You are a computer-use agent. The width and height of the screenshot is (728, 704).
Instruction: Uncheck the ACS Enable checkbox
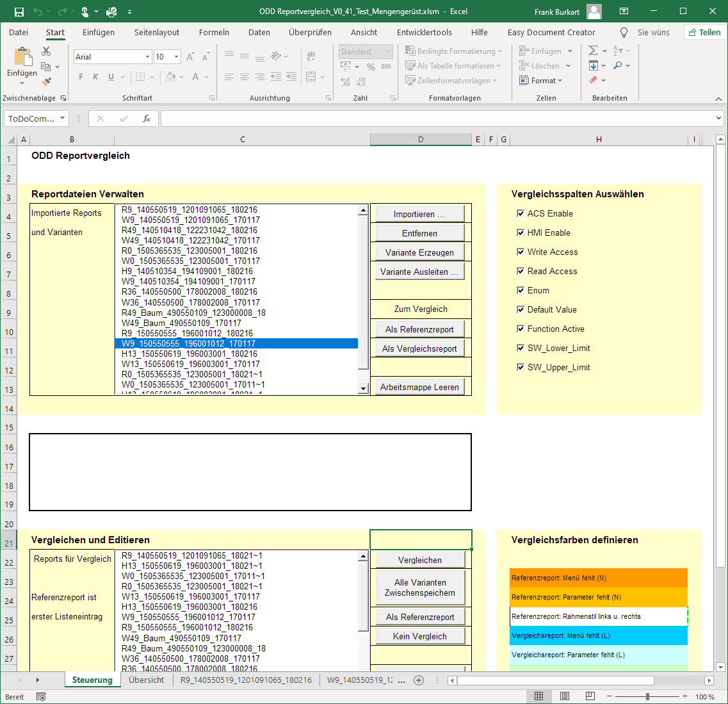[x=521, y=213]
